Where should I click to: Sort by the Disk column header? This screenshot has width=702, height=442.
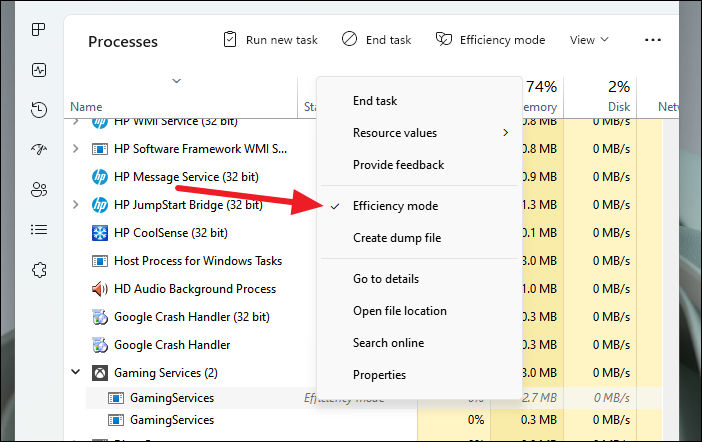point(619,107)
